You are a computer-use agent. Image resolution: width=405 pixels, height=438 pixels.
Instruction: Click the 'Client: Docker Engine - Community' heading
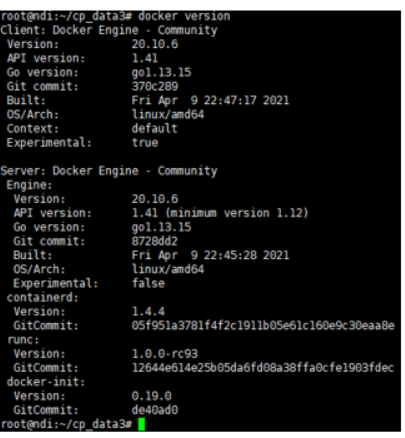click(x=109, y=30)
